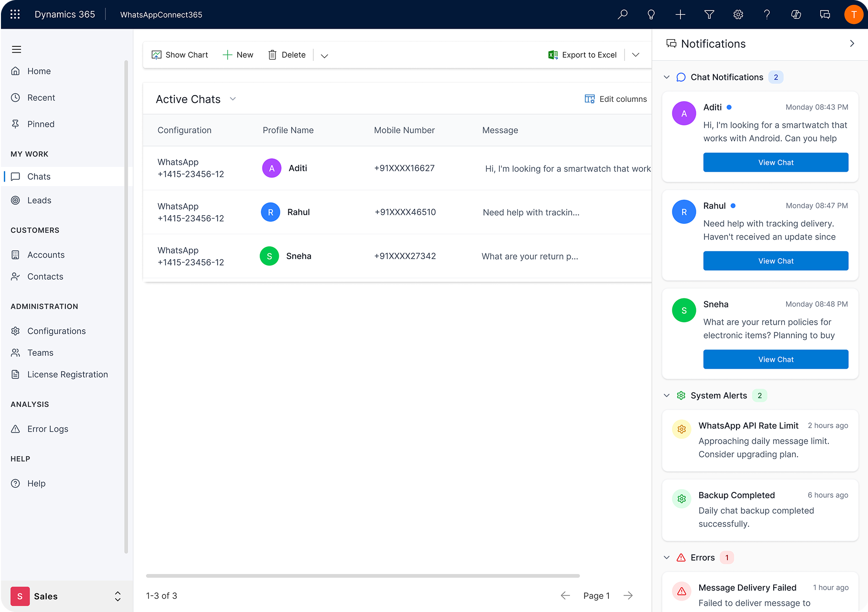Viewport: 868px width, 612px height.
Task: Go to next page arrow
Action: (628, 595)
